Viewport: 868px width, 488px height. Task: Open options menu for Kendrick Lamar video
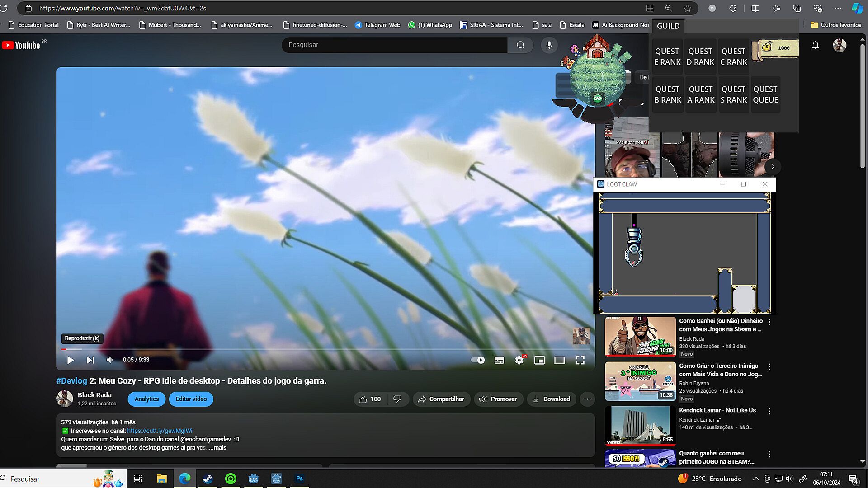click(769, 411)
